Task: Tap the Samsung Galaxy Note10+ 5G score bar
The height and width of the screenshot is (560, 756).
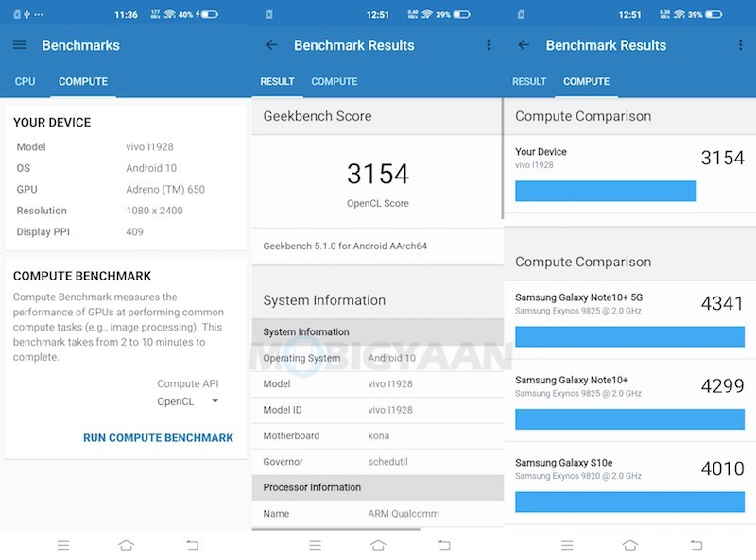Action: point(629,336)
